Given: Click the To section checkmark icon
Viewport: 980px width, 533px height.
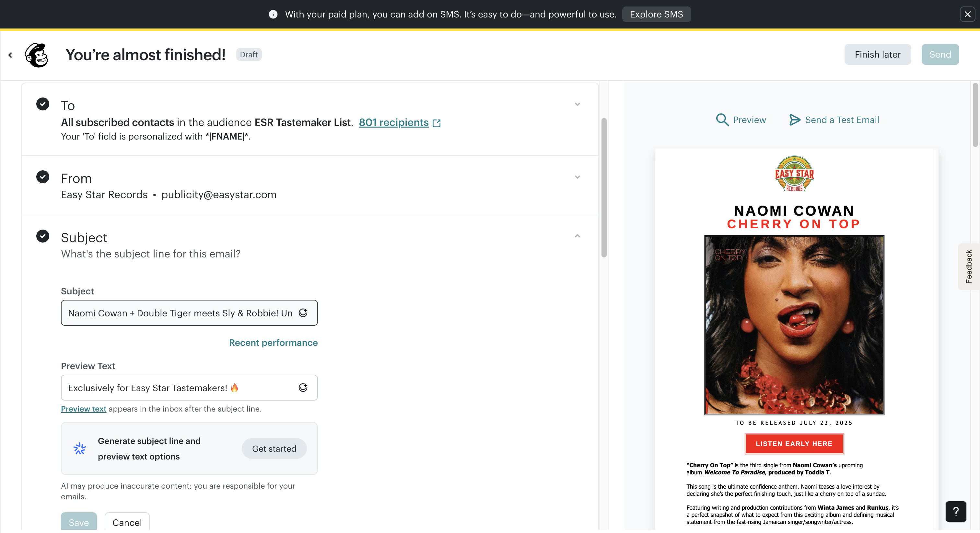Looking at the screenshot, I should [x=42, y=104].
